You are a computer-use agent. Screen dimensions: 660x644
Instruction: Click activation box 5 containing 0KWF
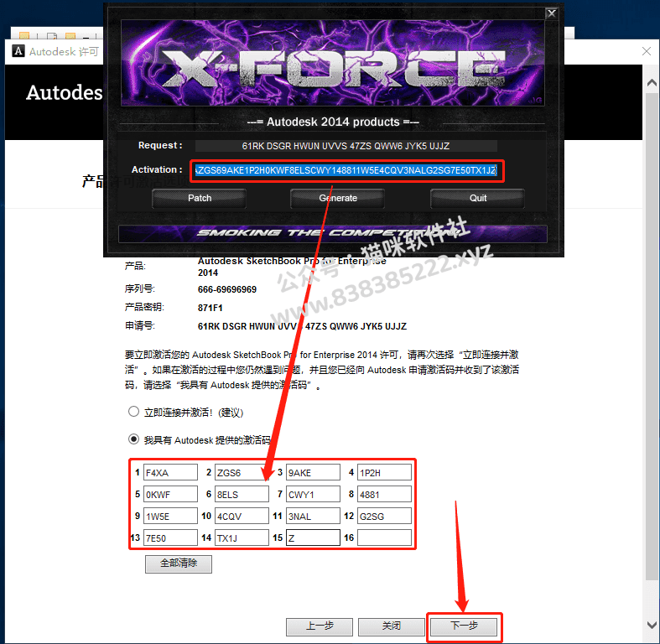click(x=170, y=494)
